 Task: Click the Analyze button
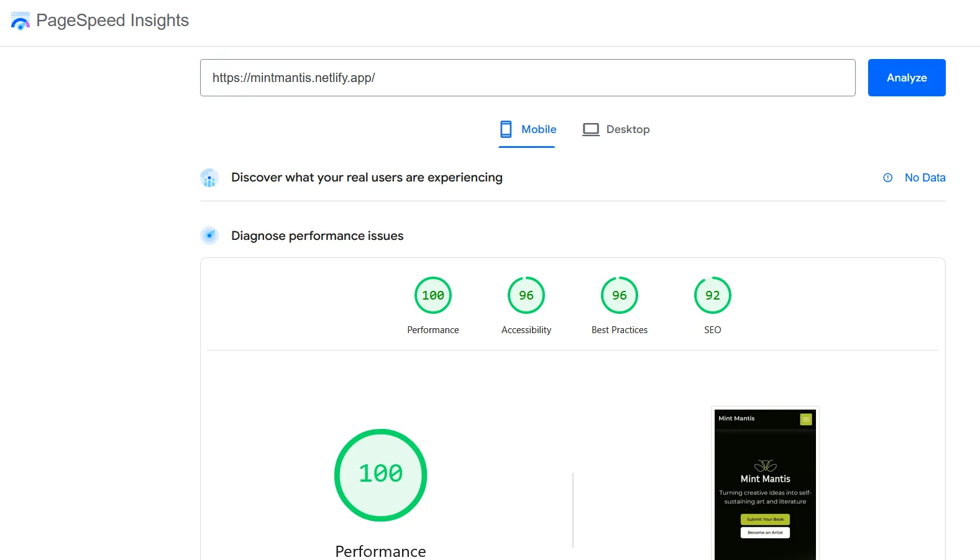tap(907, 78)
